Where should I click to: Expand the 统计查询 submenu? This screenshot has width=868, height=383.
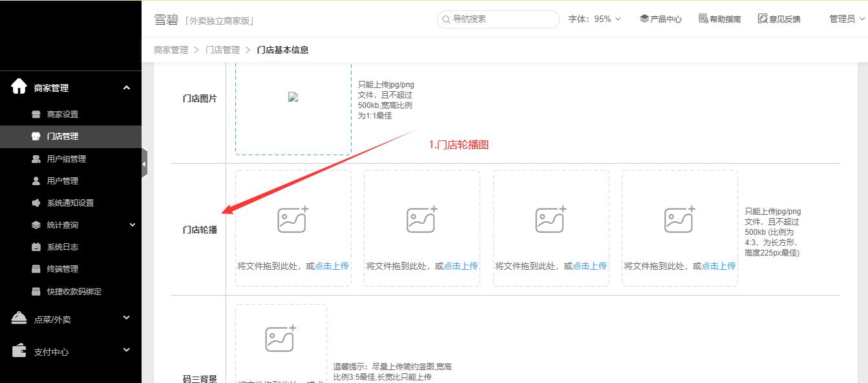pos(132,224)
